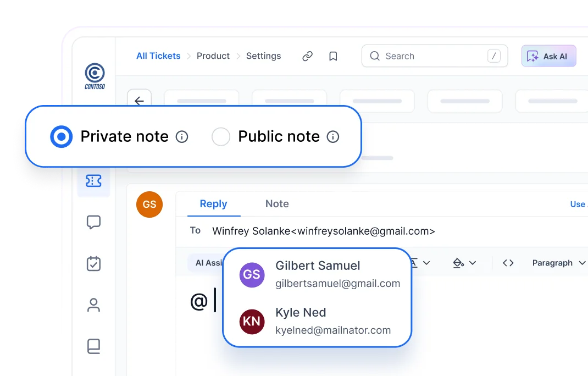Select the Reply tab
The height and width of the screenshot is (376, 588).
pos(213,204)
